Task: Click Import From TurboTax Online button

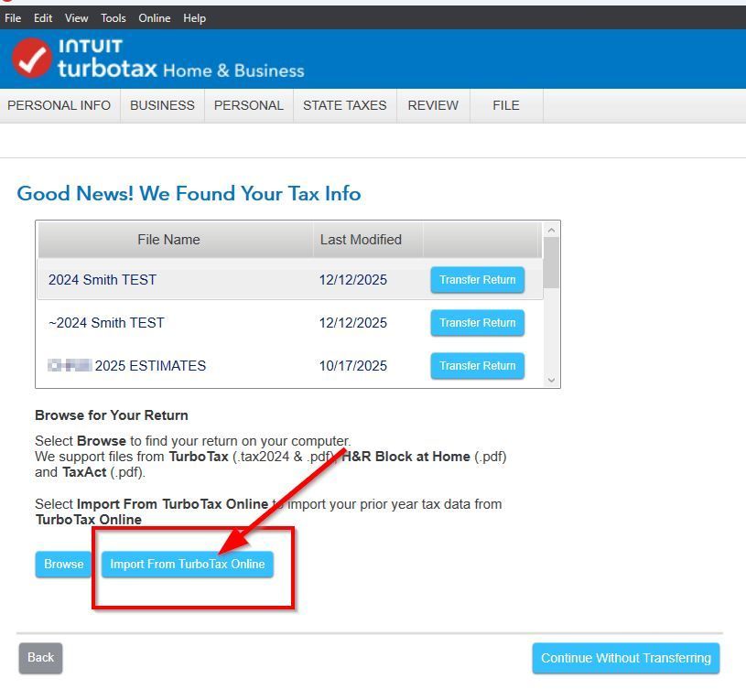Action: coord(188,564)
